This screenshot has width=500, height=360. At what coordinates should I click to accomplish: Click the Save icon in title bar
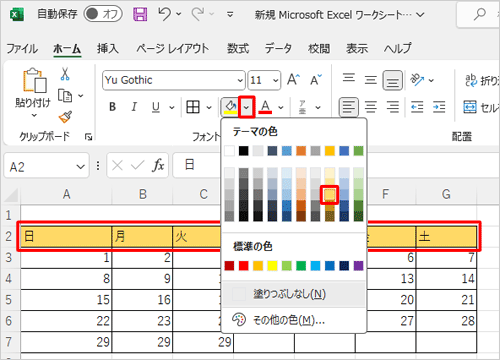point(140,14)
